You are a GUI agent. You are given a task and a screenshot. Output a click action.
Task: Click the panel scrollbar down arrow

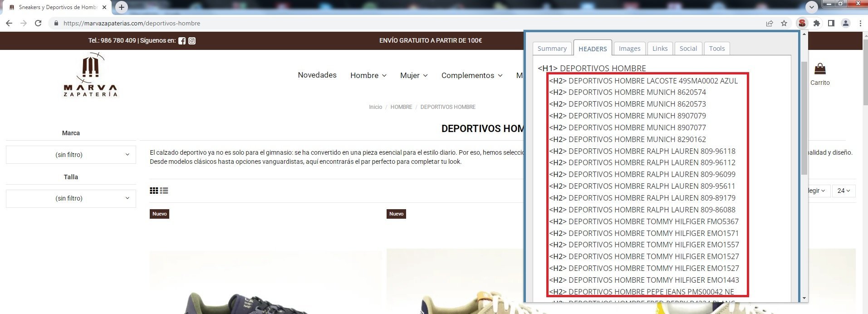click(804, 298)
